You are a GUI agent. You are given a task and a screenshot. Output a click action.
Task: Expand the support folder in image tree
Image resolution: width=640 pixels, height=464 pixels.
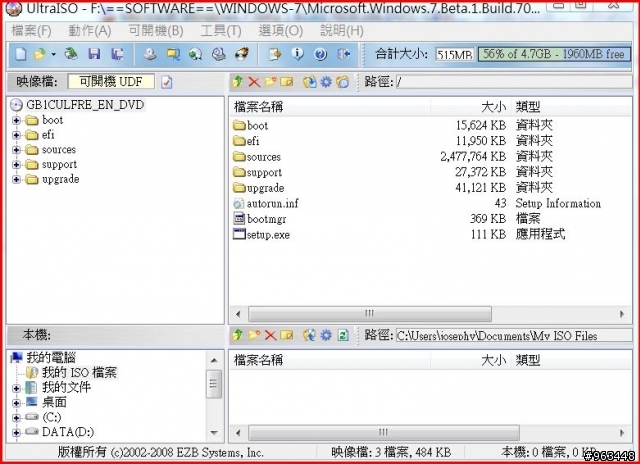coord(16,164)
